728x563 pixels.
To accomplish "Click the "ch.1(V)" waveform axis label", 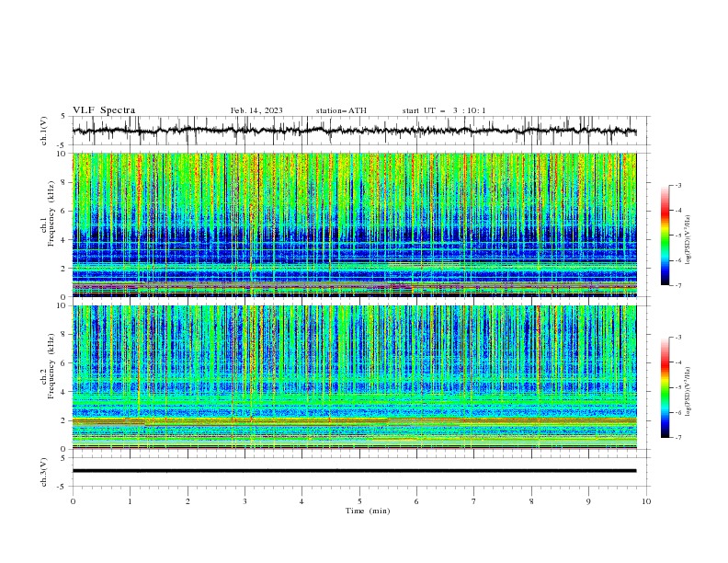I will coord(44,131).
